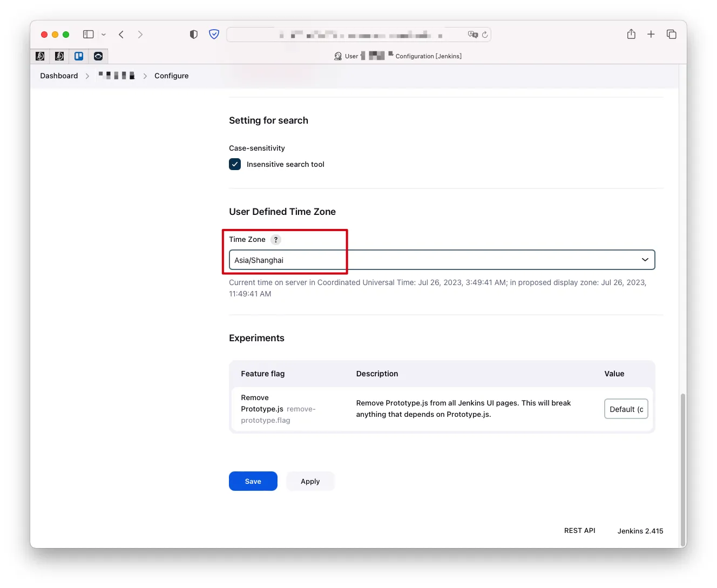
Task: Click the Insensitive search tool label
Action: coord(286,164)
